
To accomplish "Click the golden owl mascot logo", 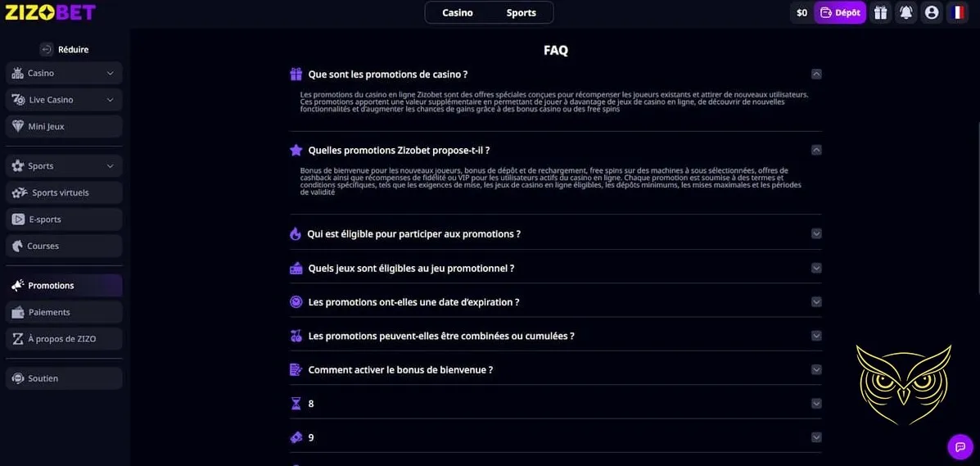I will click(x=903, y=382).
